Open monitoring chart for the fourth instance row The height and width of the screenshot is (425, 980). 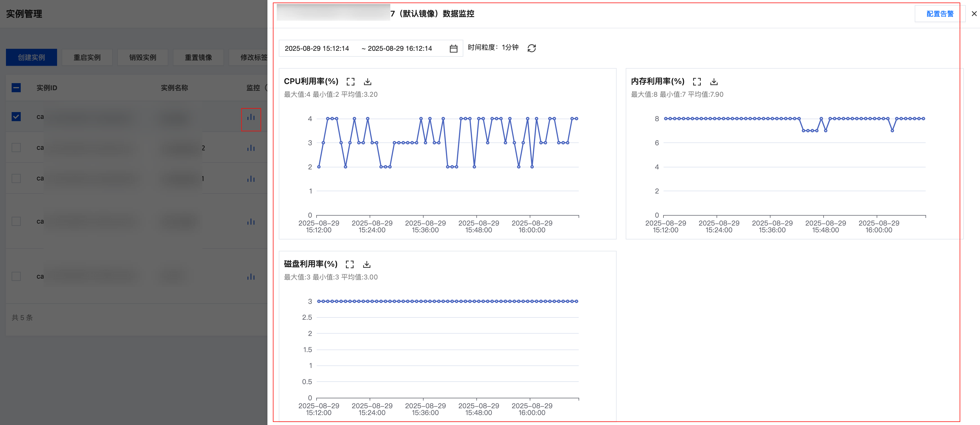(251, 221)
